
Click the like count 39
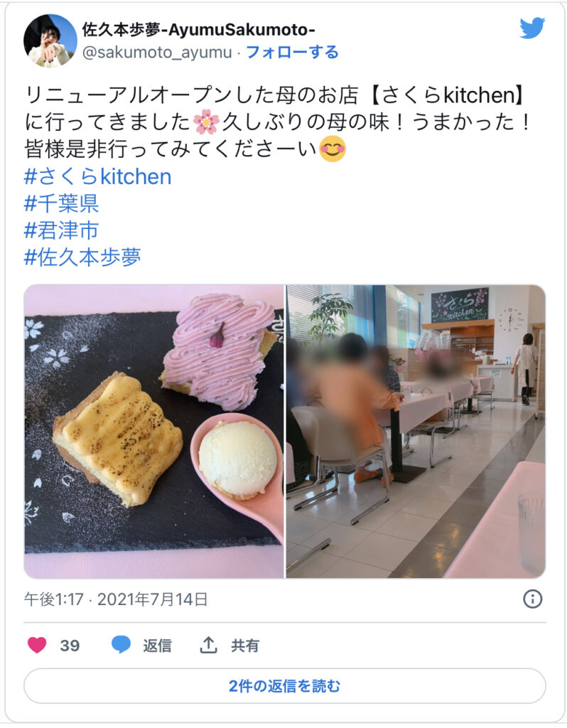(70, 646)
